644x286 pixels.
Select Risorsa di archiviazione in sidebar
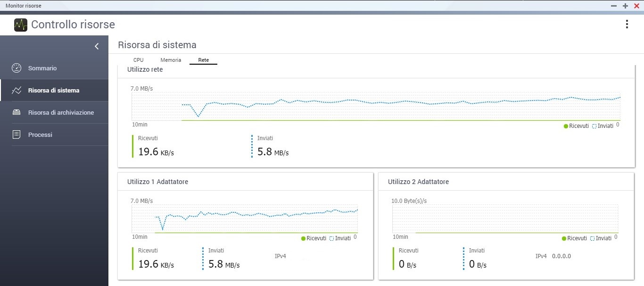pyautogui.click(x=61, y=112)
